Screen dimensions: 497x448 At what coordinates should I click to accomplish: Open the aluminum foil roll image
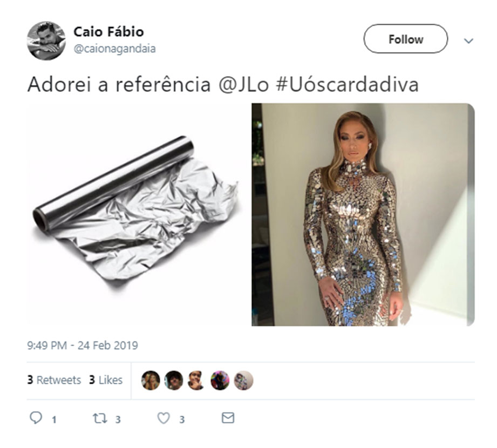pyautogui.click(x=138, y=215)
